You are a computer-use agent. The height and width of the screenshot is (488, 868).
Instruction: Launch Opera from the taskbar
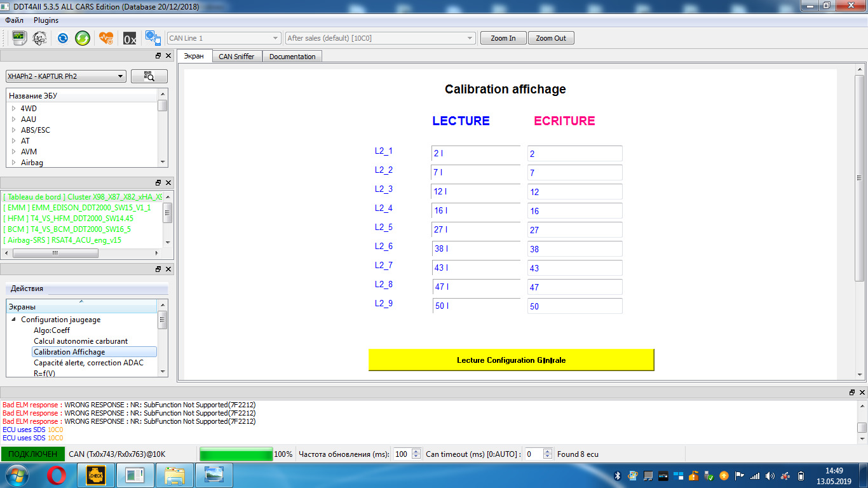[57, 475]
